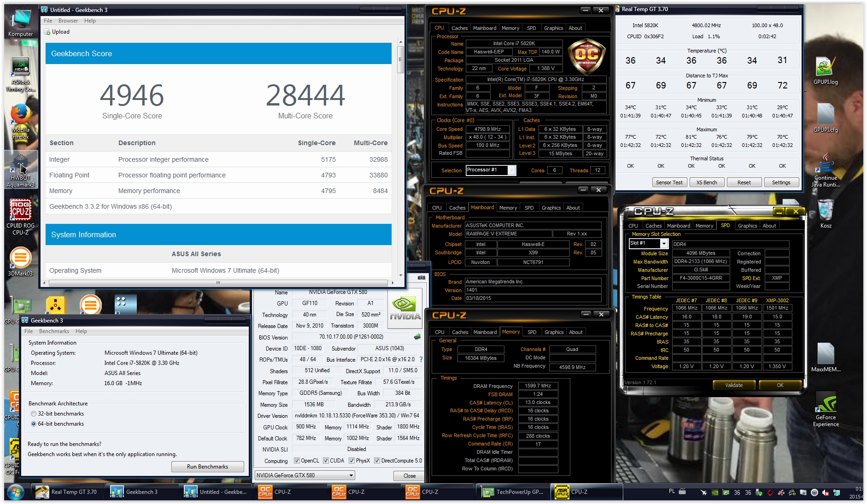Click the NVIDIA logo in GPU-Z

click(405, 309)
